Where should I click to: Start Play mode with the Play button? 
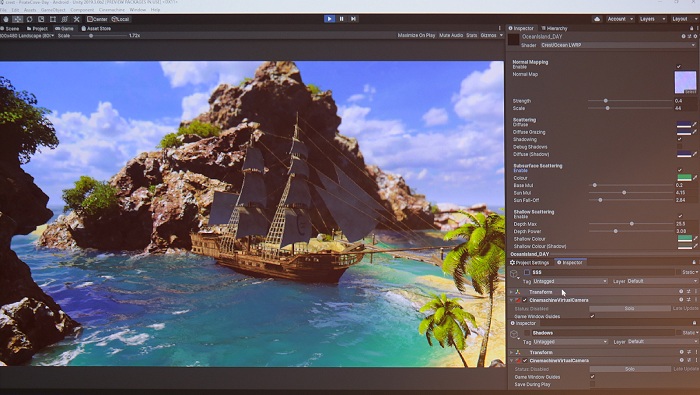click(329, 19)
